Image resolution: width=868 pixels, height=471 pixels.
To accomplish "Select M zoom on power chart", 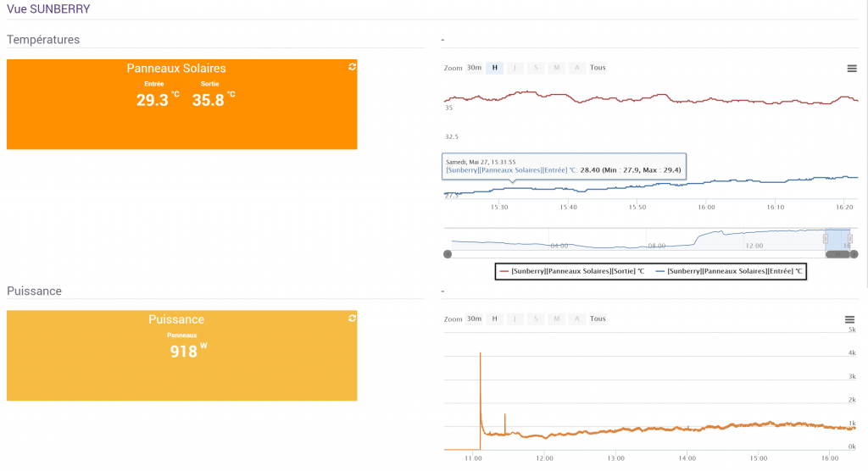I will click(556, 319).
